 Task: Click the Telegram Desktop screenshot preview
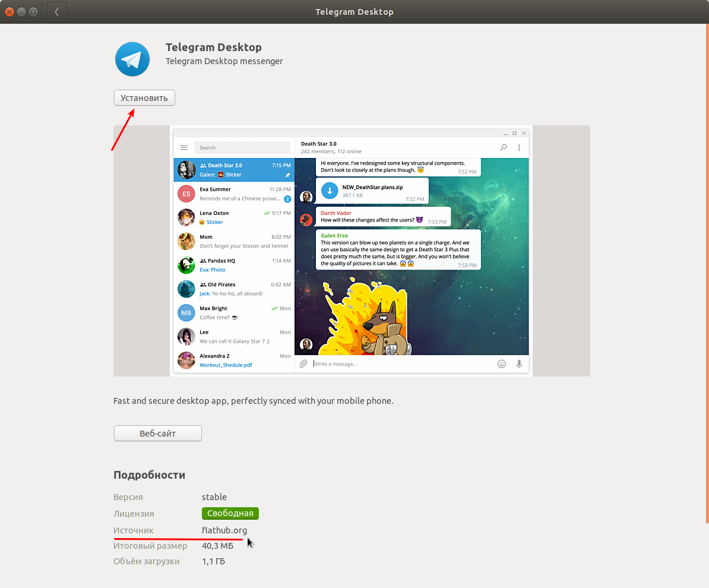(352, 251)
